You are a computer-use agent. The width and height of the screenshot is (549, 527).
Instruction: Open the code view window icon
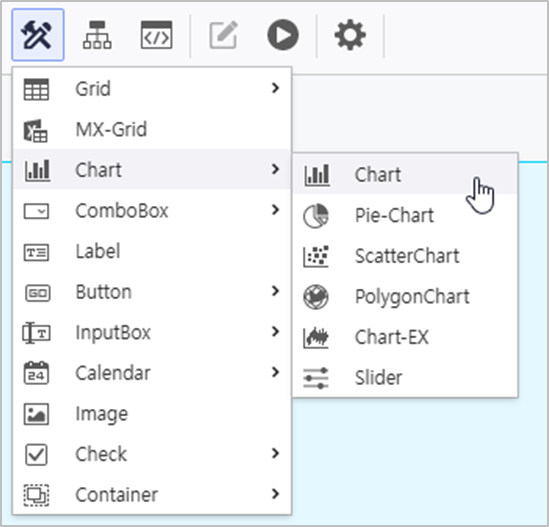pyautogui.click(x=157, y=35)
